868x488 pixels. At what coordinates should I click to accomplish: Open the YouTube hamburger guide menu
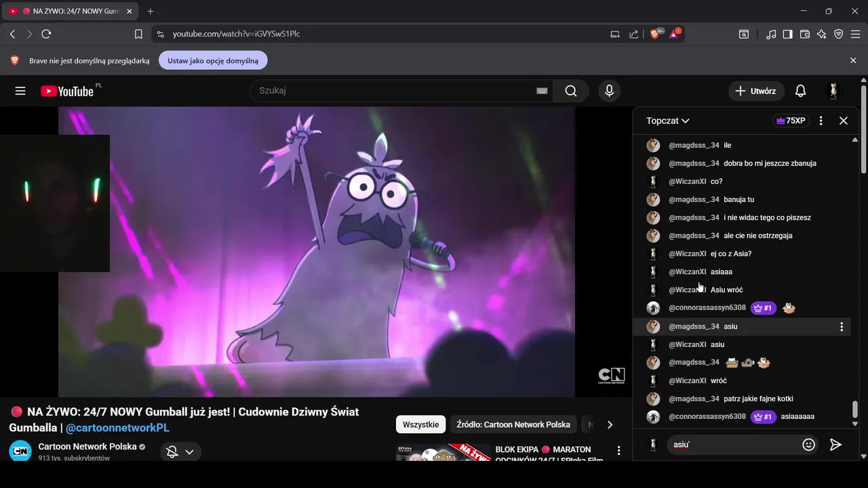20,91
